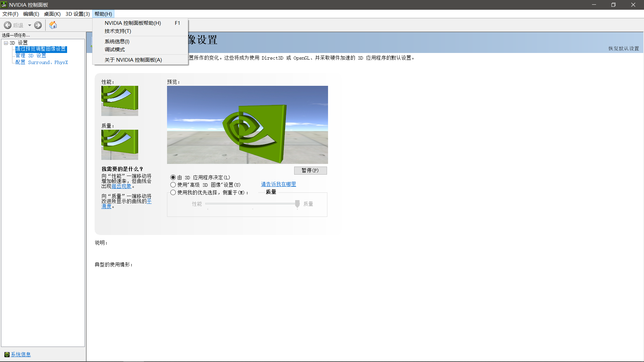Click the Back arrow toolbar icon
644x362 pixels.
(x=8, y=25)
